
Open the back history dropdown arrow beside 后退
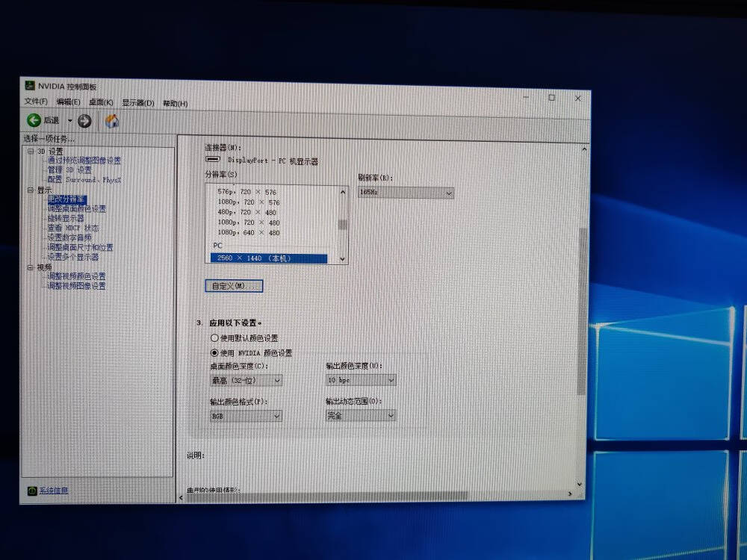pyautogui.click(x=69, y=120)
